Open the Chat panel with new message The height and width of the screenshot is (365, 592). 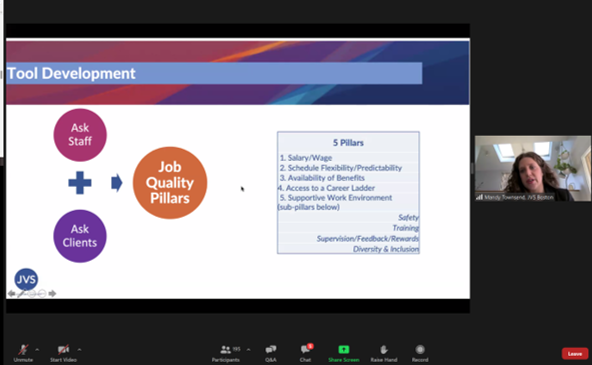[305, 353]
